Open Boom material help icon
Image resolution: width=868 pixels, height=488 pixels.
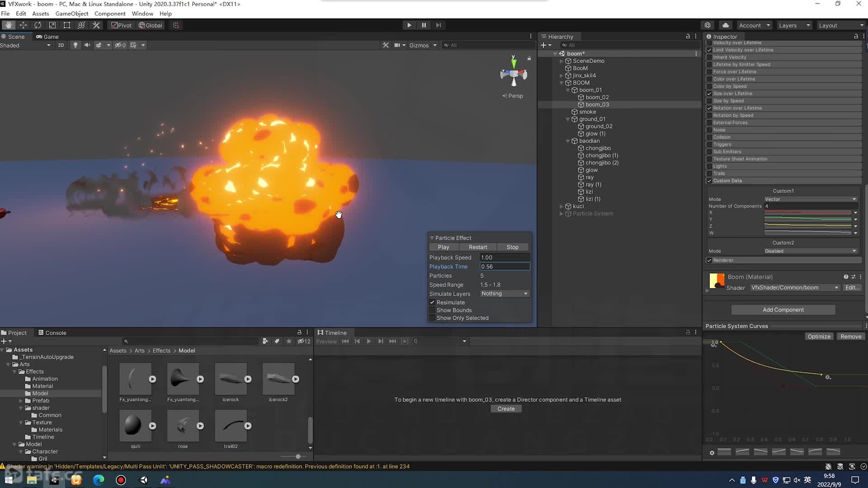pos(845,277)
